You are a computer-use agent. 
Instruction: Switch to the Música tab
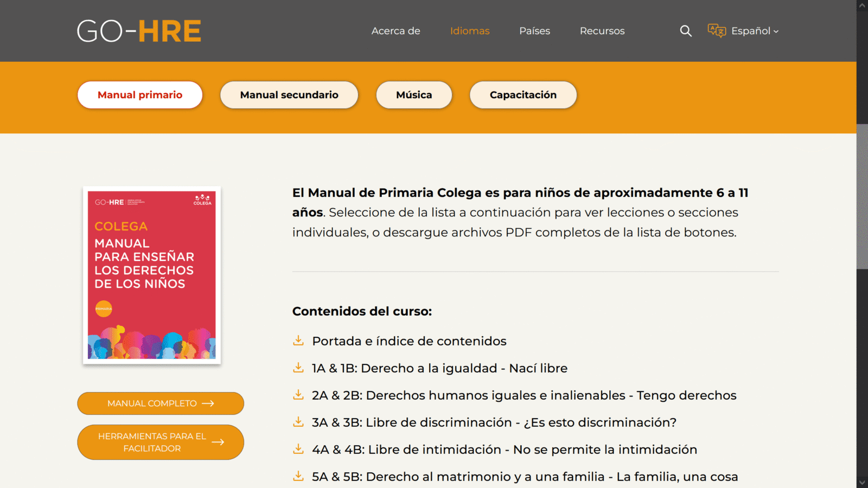coord(414,95)
